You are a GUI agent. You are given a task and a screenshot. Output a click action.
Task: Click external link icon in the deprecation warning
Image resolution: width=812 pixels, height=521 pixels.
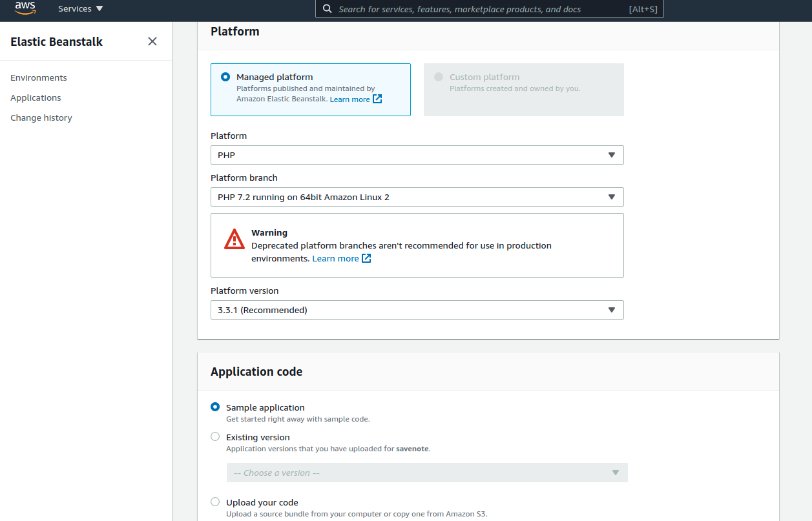pos(366,258)
